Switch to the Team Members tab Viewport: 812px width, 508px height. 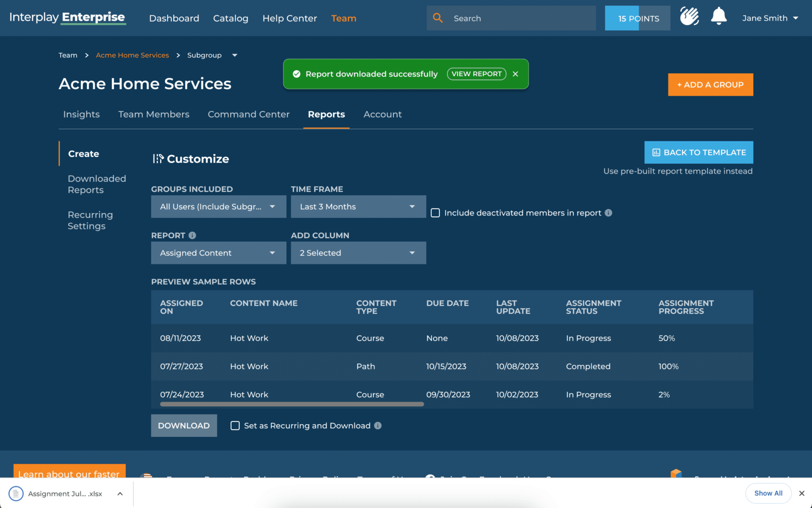pyautogui.click(x=154, y=114)
